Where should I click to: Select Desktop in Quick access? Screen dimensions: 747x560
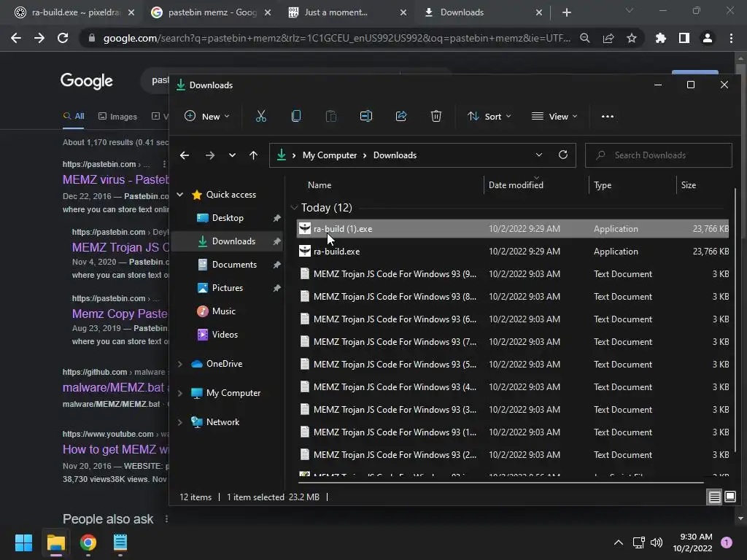228,217
